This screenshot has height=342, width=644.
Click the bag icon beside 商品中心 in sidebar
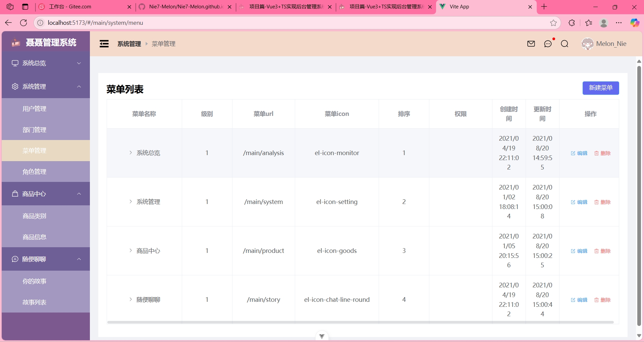(15, 194)
